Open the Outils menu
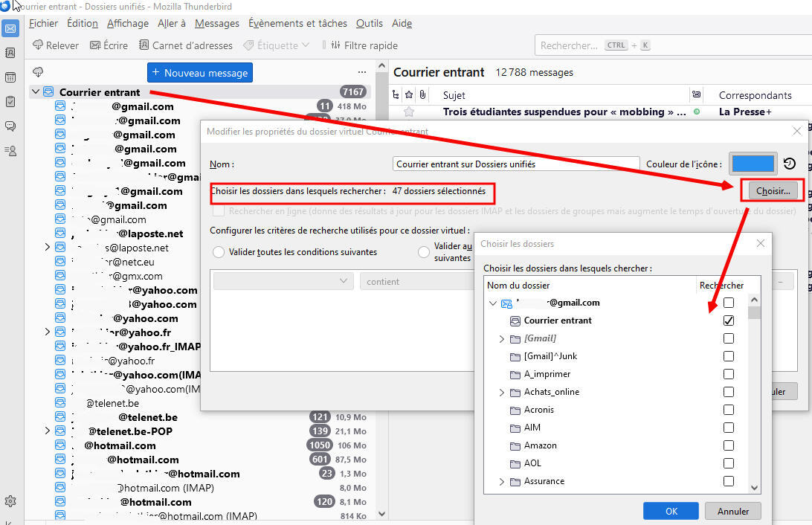This screenshot has width=812, height=525. pos(370,23)
